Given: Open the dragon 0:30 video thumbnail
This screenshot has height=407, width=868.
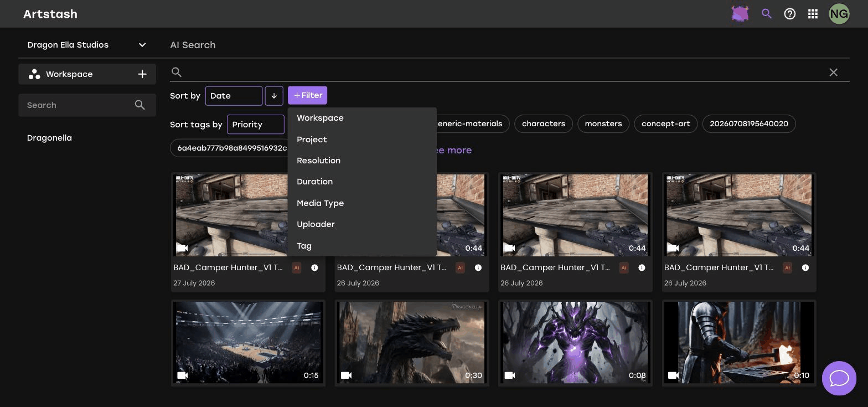Looking at the screenshot, I should click(x=412, y=343).
